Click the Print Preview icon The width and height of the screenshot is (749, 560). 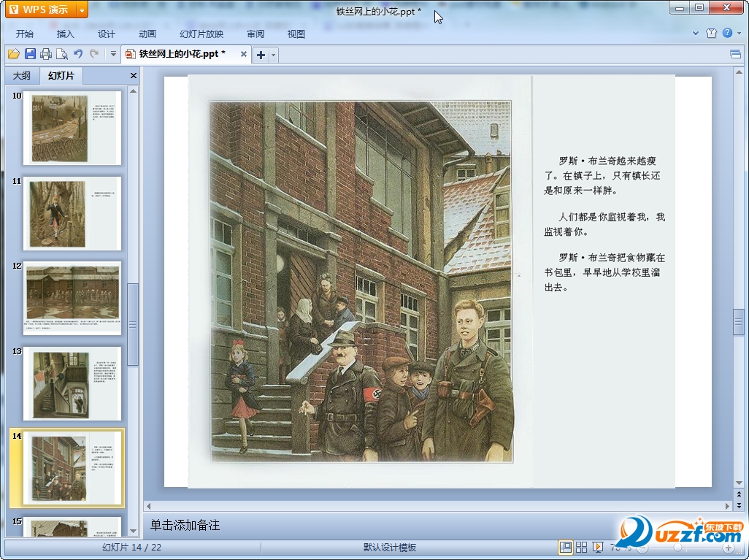coord(61,54)
